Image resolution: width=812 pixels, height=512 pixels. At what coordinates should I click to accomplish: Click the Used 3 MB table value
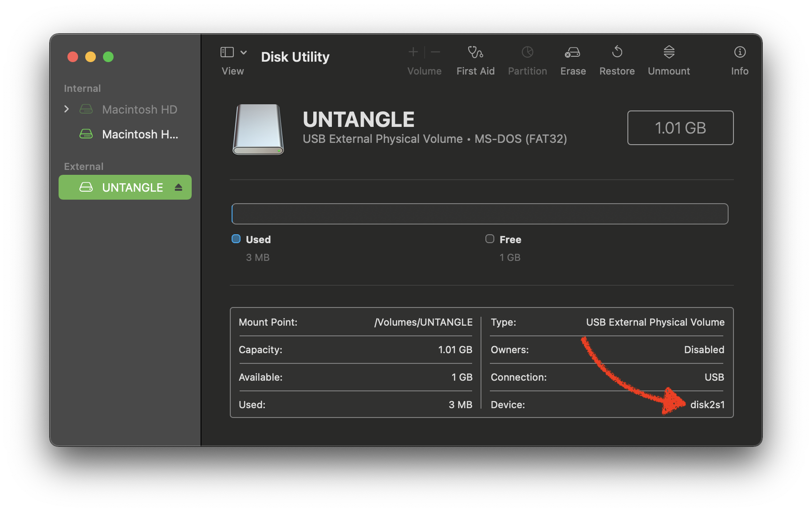pos(461,405)
